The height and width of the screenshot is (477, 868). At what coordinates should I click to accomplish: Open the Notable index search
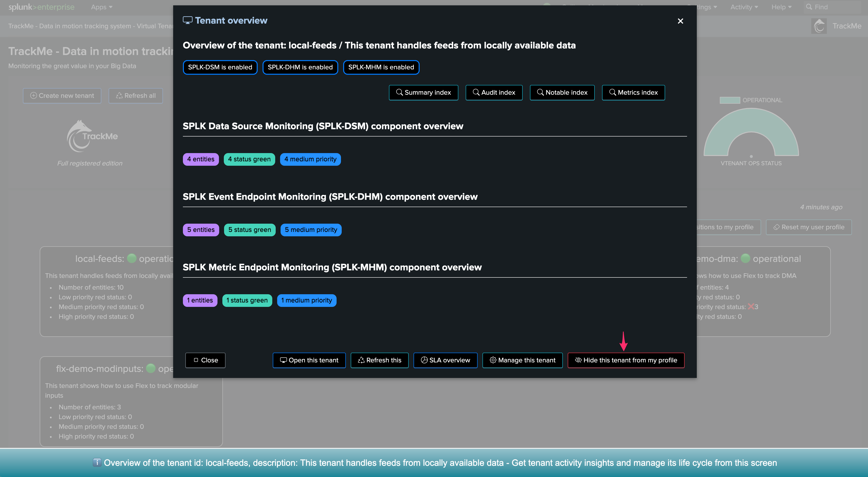coord(562,92)
